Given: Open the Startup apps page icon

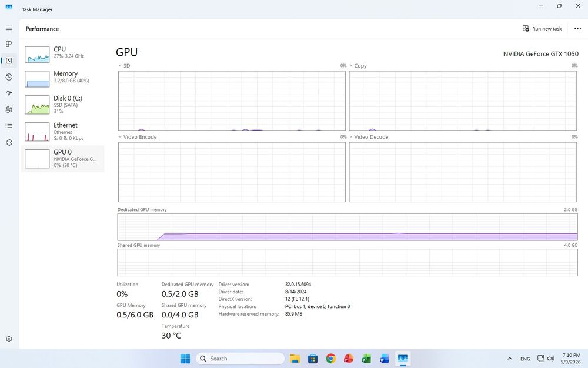Looking at the screenshot, I should pos(9,93).
